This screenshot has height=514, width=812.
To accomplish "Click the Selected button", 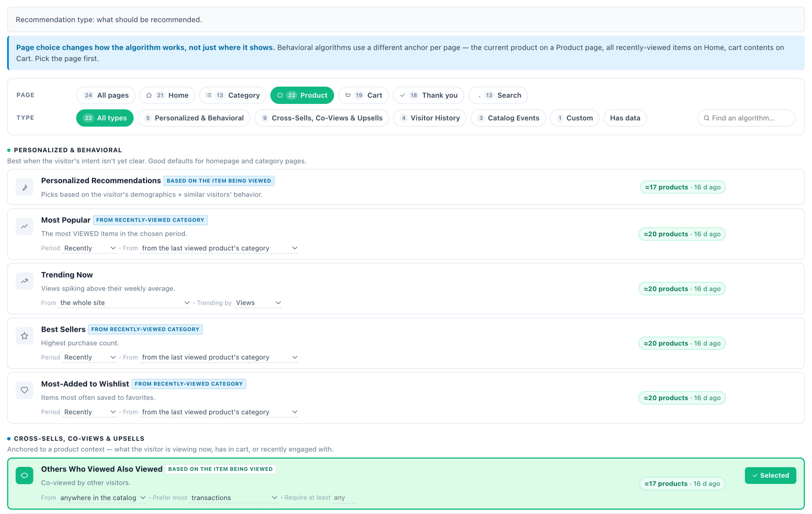I will (x=770, y=475).
